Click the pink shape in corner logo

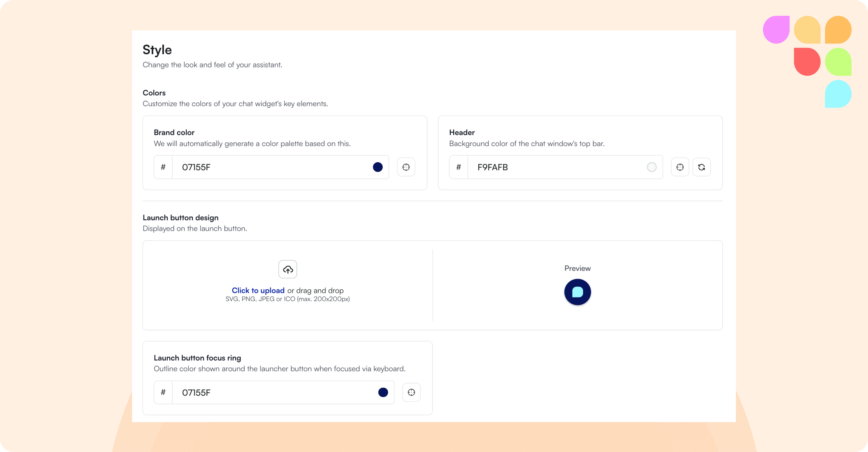[776, 30]
